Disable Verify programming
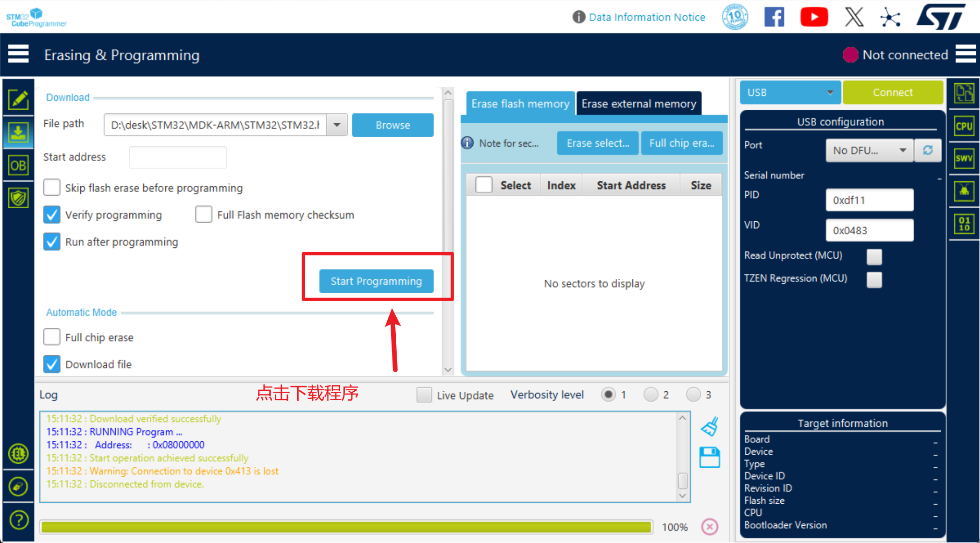980x543 pixels. 52,214
